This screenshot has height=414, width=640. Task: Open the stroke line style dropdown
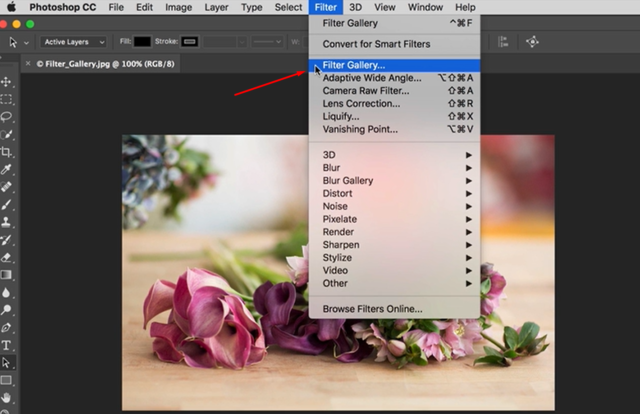[267, 42]
